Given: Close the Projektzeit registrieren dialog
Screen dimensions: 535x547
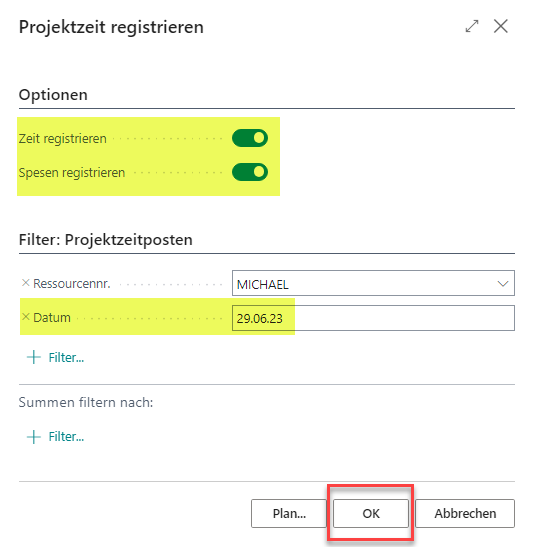Looking at the screenshot, I should (500, 26).
